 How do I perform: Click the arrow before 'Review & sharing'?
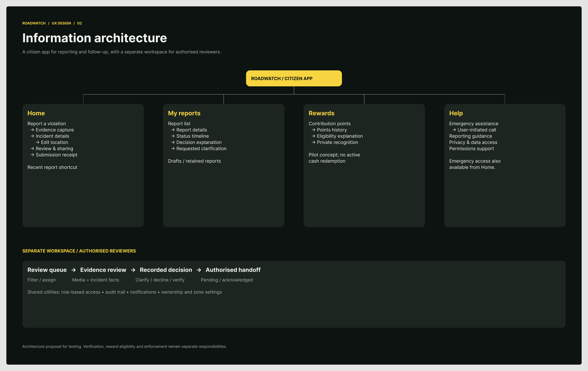(x=32, y=148)
